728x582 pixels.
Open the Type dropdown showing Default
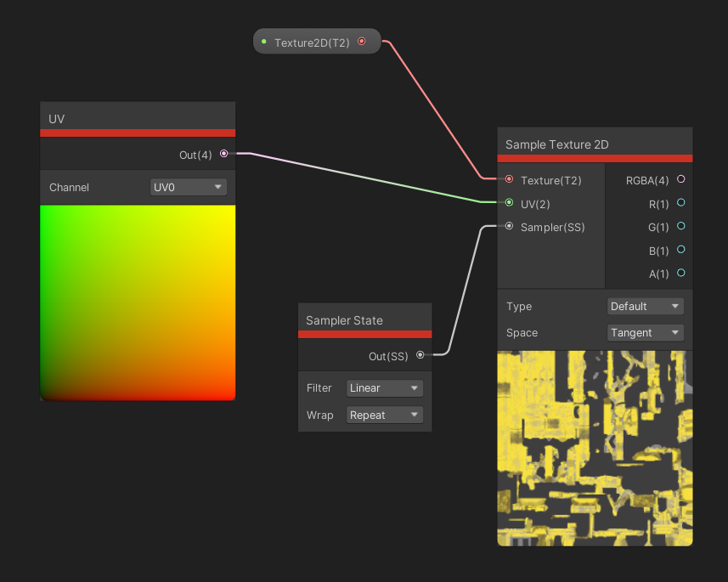click(x=645, y=306)
